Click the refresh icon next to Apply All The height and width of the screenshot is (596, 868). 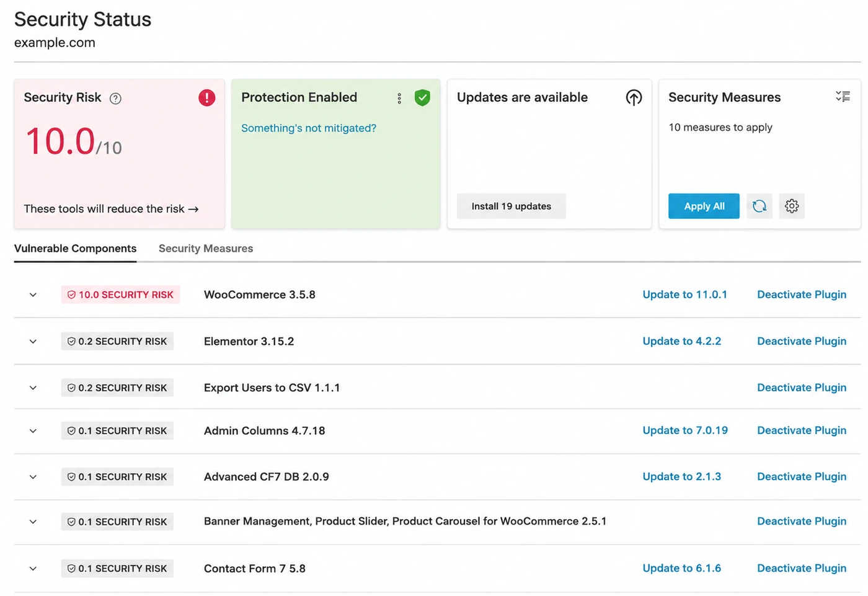[759, 206]
